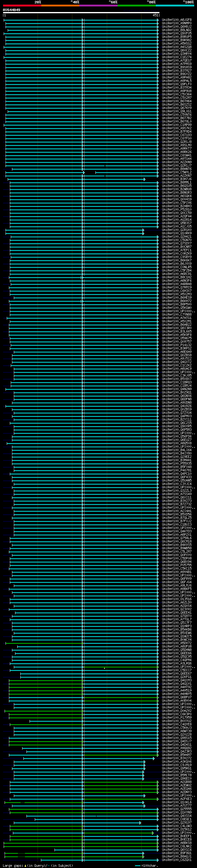Image resolution: width=197 pixels, height=868 pixels.
Task: Click the hit named UniRef100_B8MML1
Action: (x=176, y=182)
